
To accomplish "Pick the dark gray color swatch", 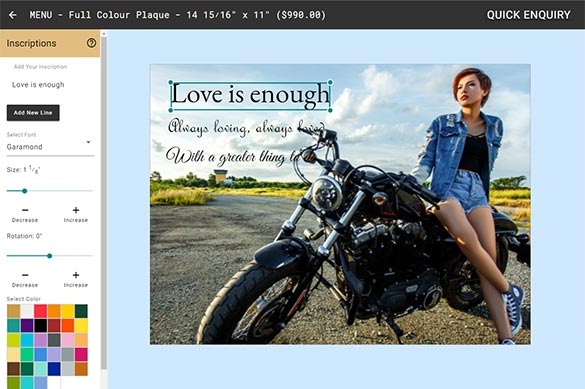I will pos(54,340).
